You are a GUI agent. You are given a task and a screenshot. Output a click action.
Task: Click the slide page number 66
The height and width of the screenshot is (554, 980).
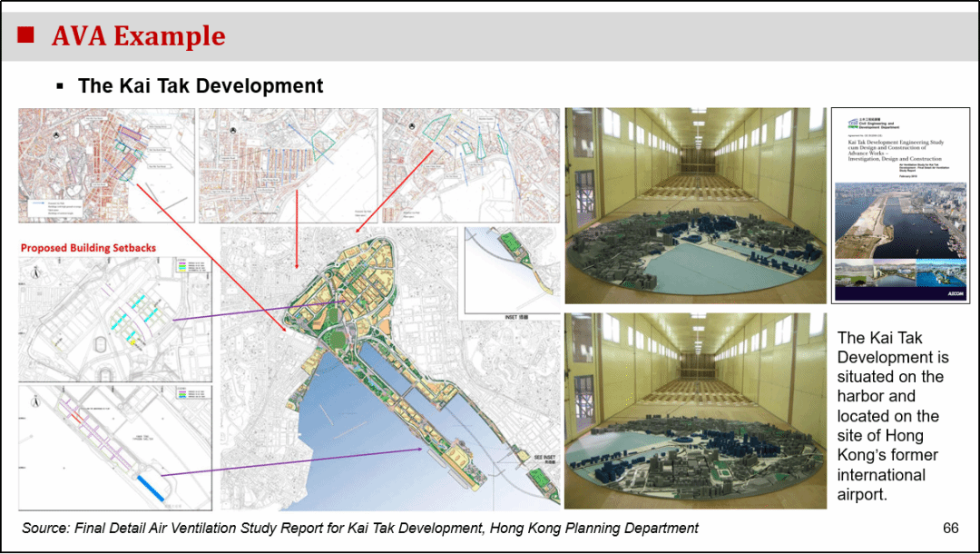[x=951, y=528]
